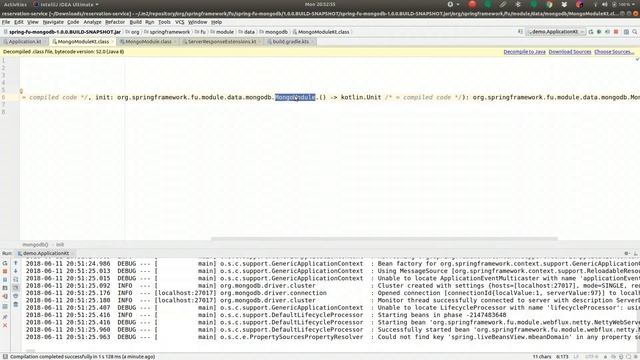Click the print icon in Run console
This screenshot has height=360, width=640.
tap(16, 296)
